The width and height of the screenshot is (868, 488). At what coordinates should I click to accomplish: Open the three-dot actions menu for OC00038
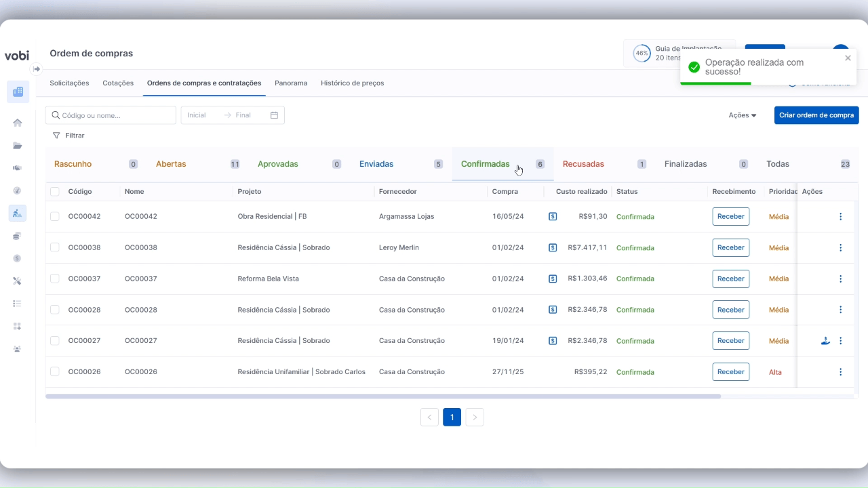pyautogui.click(x=840, y=248)
